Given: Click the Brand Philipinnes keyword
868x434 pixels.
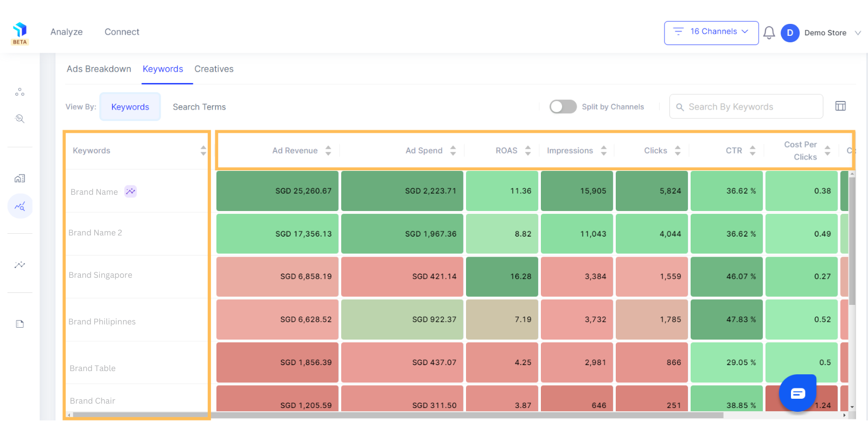Looking at the screenshot, I should pos(102,322).
